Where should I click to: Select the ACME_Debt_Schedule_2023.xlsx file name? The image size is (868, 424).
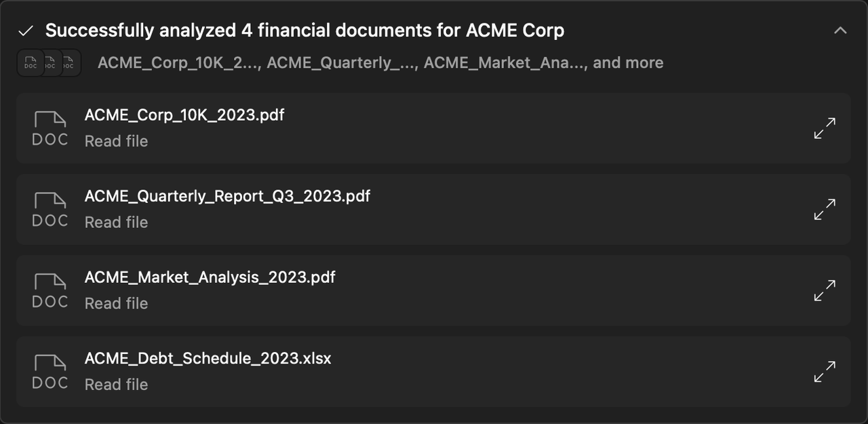tap(208, 358)
